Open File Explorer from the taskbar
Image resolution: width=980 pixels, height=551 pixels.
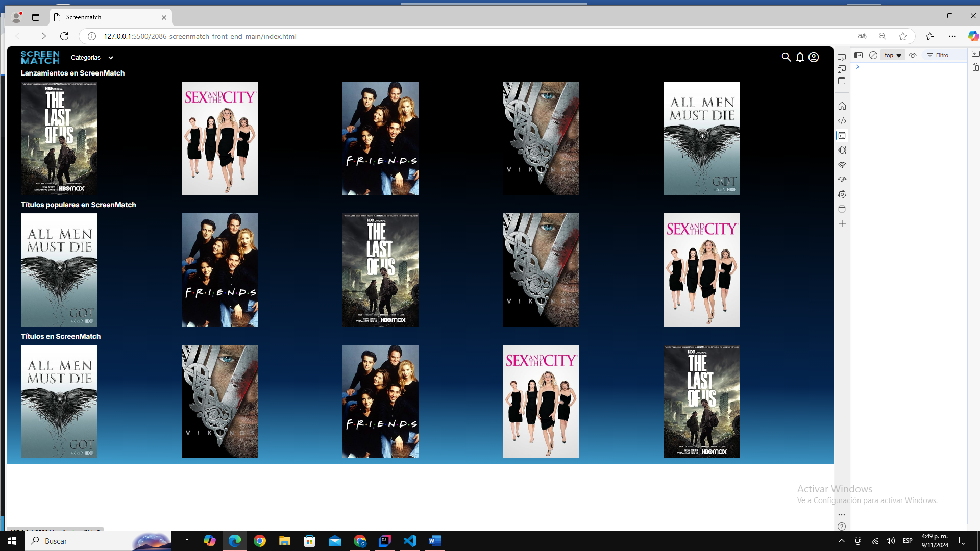pos(285,541)
